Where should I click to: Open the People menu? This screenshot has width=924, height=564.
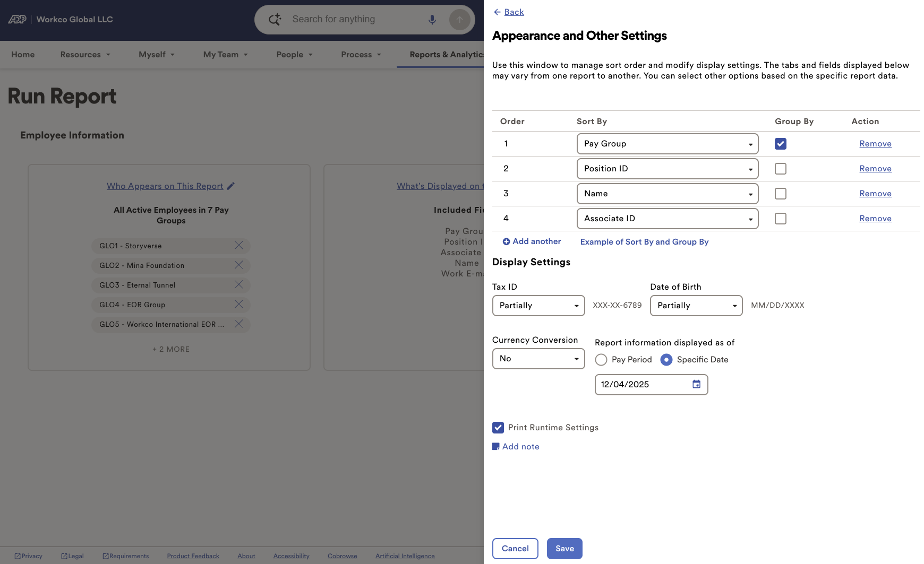[294, 55]
